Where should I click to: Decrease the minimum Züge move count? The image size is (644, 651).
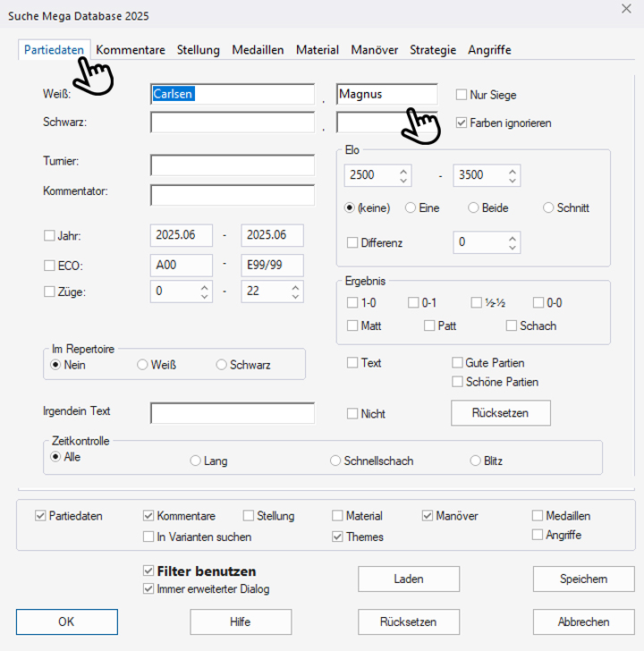[204, 296]
